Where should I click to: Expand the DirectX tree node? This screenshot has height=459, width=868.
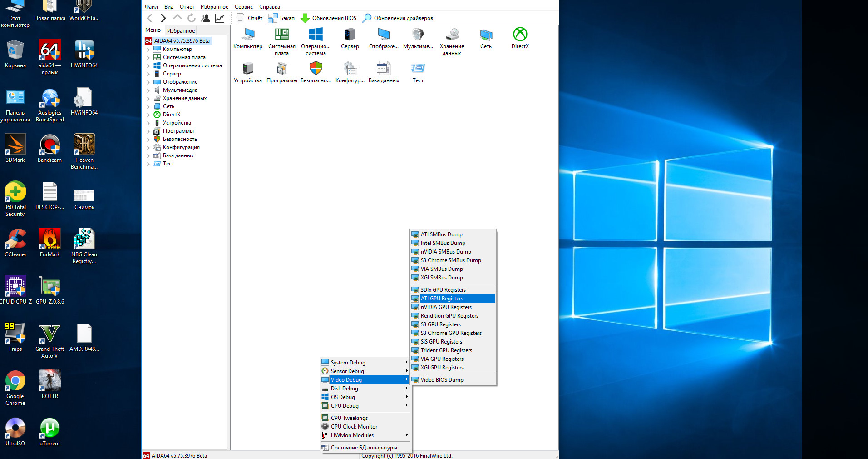(x=148, y=115)
